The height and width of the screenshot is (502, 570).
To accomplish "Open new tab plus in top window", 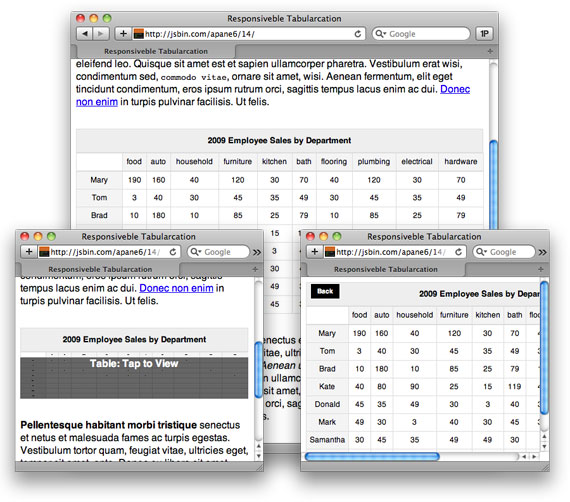I will coord(490,51).
